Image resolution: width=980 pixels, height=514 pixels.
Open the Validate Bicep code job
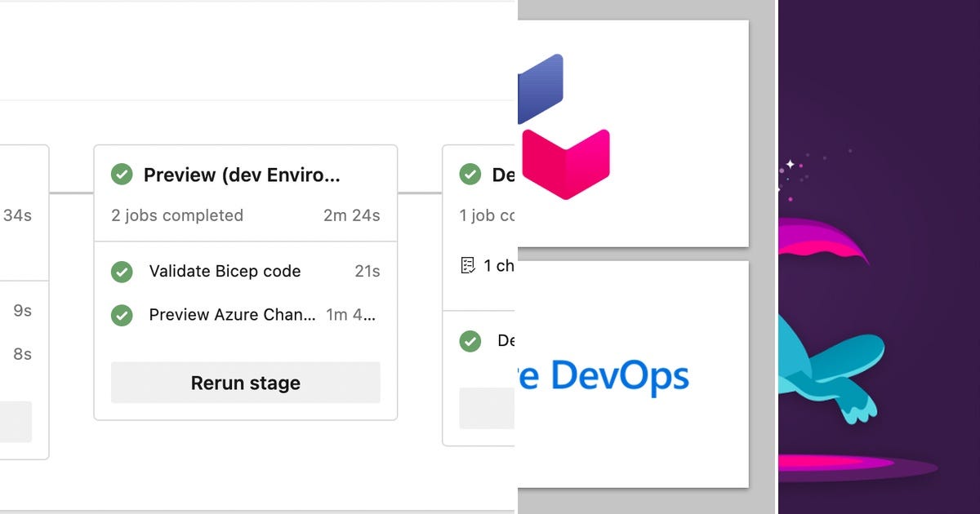pos(223,271)
